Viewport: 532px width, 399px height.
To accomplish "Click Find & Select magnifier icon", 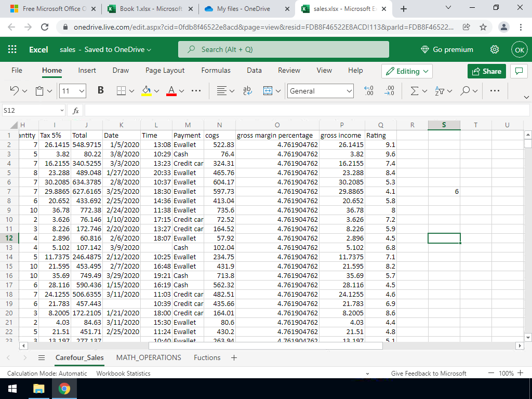I will pos(464,91).
